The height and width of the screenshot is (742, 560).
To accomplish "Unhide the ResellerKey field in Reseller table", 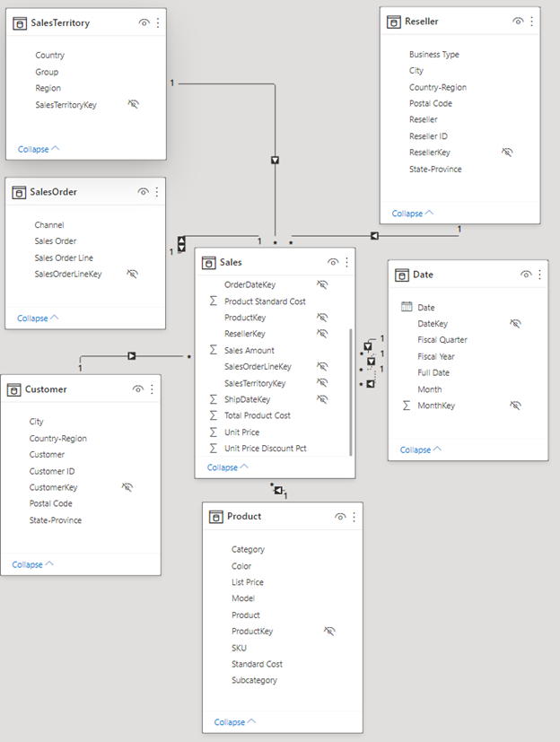I will (507, 153).
